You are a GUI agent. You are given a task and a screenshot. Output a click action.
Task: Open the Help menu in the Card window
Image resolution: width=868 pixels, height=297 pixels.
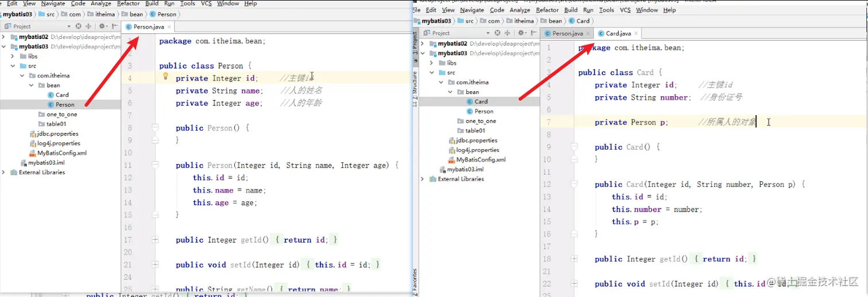click(x=669, y=10)
